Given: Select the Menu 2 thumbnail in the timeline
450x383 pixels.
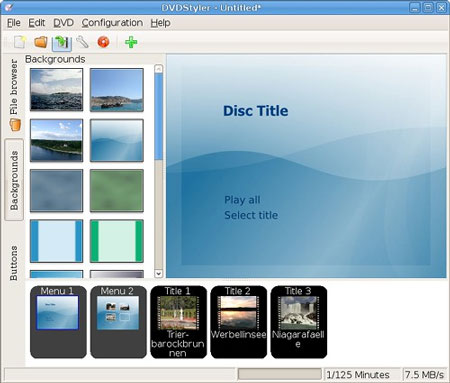Looking at the screenshot, I should click(118, 322).
